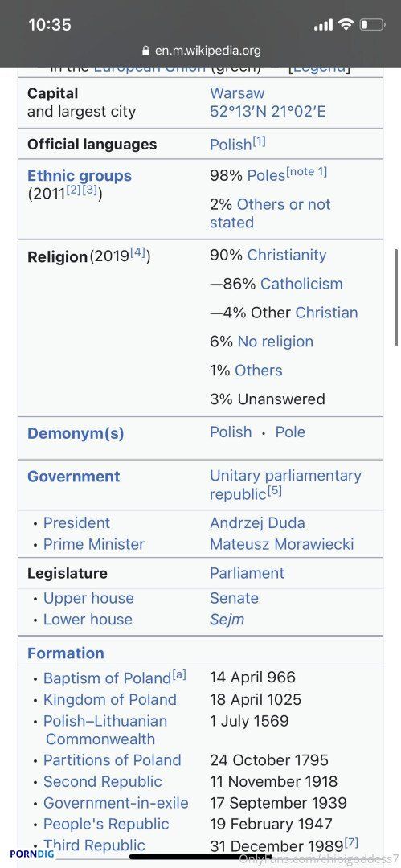The width and height of the screenshot is (401, 868).
Task: Tap the cellular signal bars icon
Action: tap(324, 25)
